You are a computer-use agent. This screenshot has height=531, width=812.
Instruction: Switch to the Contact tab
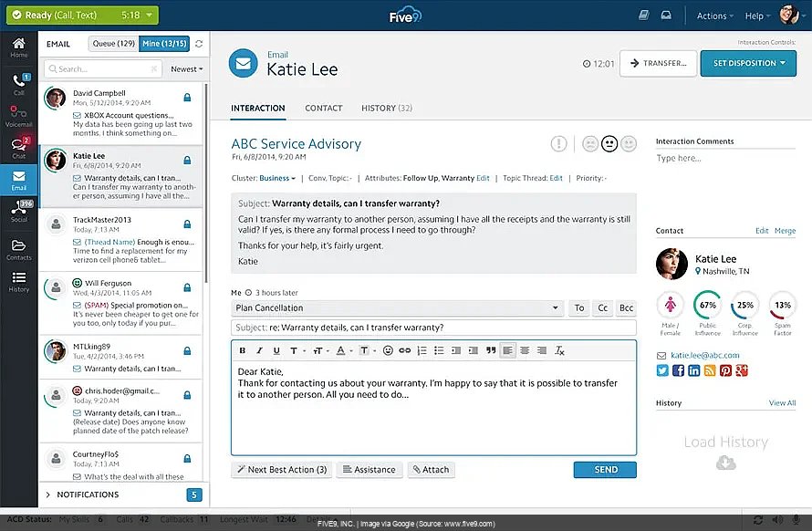323,109
